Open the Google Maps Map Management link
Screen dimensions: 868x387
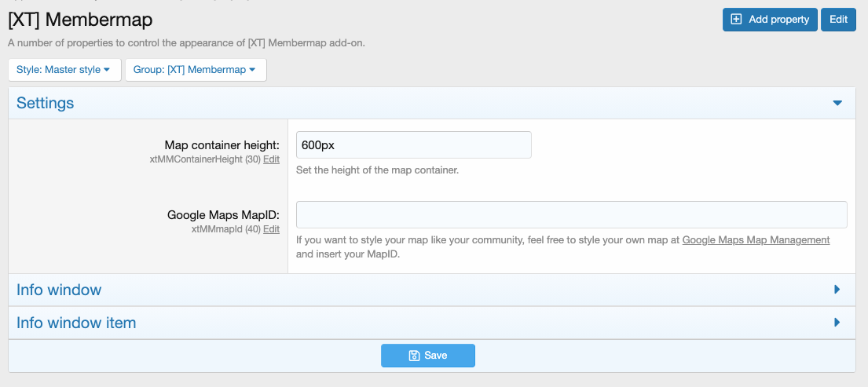tap(756, 240)
